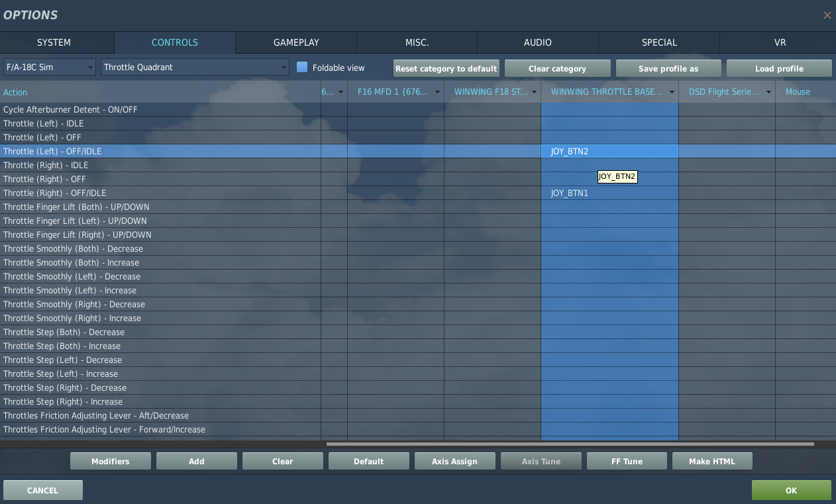This screenshot has width=836, height=504.
Task: Click Save profile as button
Action: (668, 68)
